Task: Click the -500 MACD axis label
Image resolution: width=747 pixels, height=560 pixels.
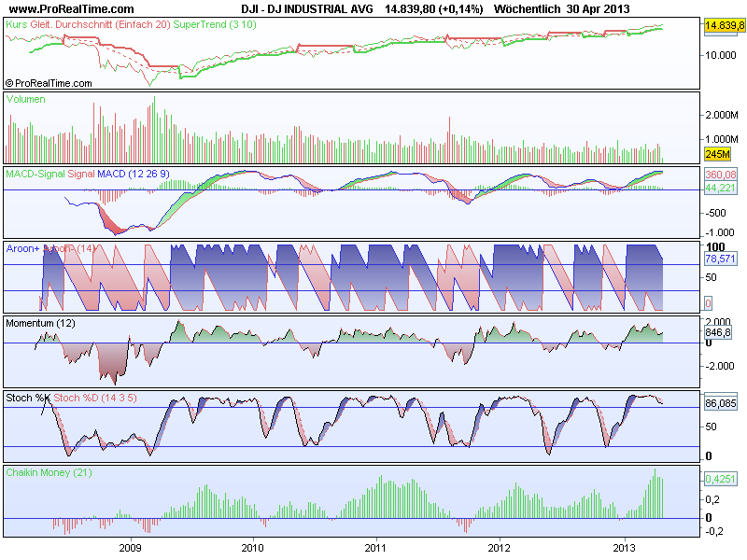Action: (x=715, y=213)
